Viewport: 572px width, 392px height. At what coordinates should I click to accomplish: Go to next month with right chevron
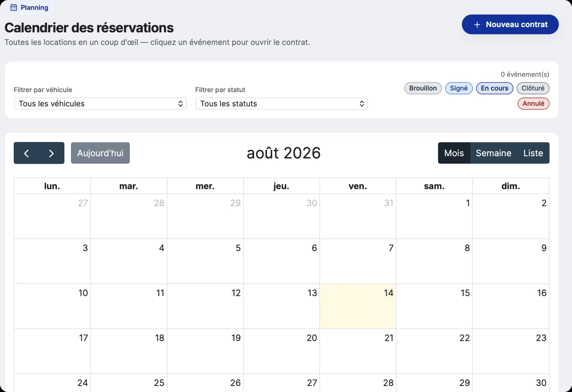coord(51,153)
